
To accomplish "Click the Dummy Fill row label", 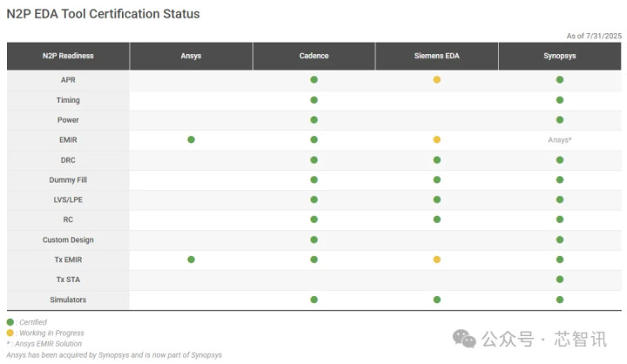I will [68, 179].
